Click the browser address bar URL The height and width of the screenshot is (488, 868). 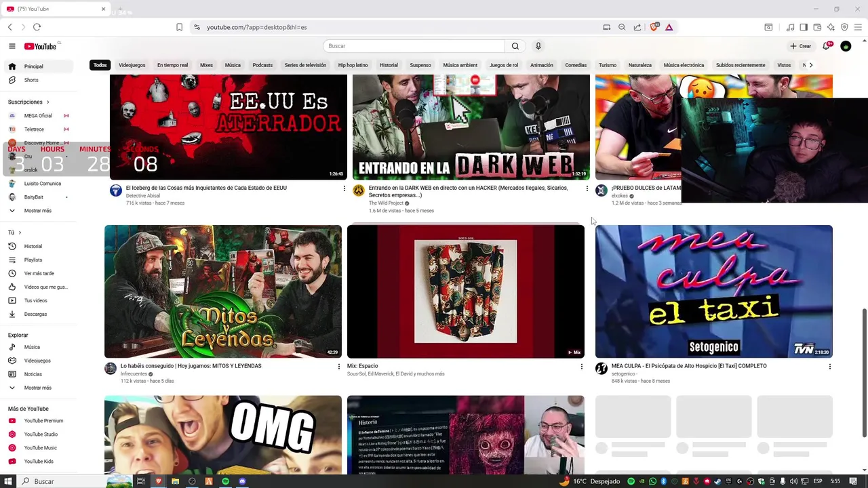click(257, 27)
